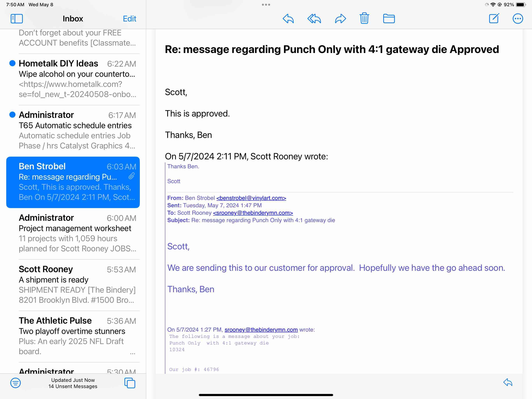Toggle the mailbox filter icon

[15, 383]
